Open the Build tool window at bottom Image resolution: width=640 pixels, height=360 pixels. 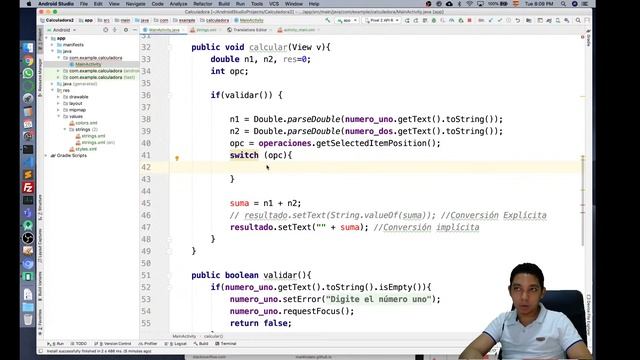[x=201, y=344]
